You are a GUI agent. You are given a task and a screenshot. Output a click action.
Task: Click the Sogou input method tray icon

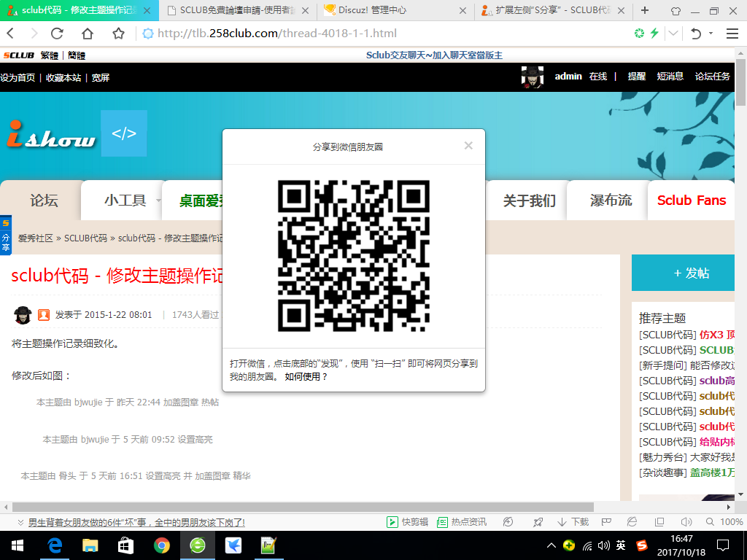(x=642, y=545)
